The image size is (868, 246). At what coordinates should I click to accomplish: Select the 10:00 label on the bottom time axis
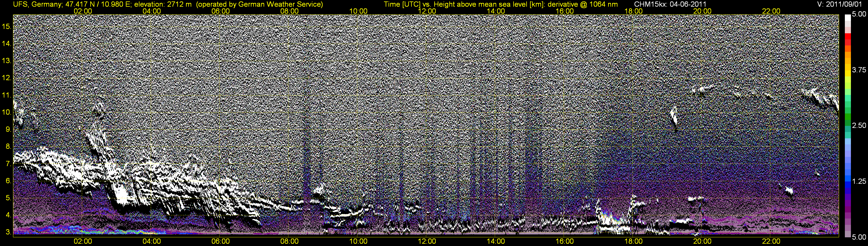(x=358, y=241)
